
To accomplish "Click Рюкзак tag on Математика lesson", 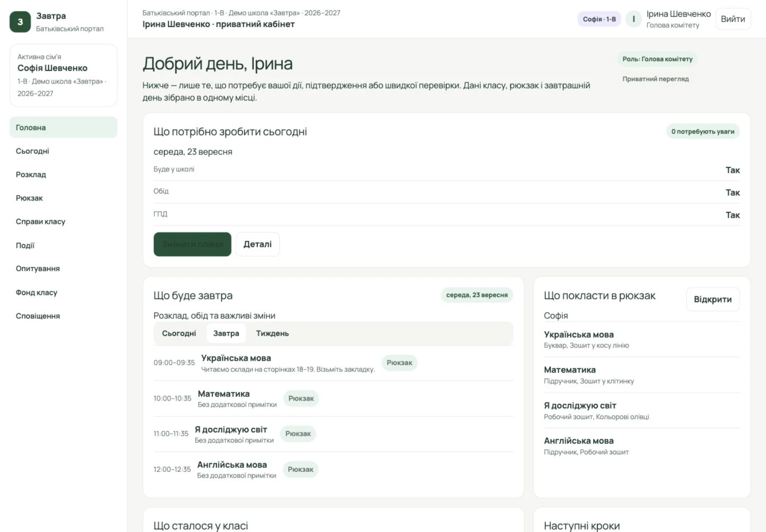I will coord(301,398).
